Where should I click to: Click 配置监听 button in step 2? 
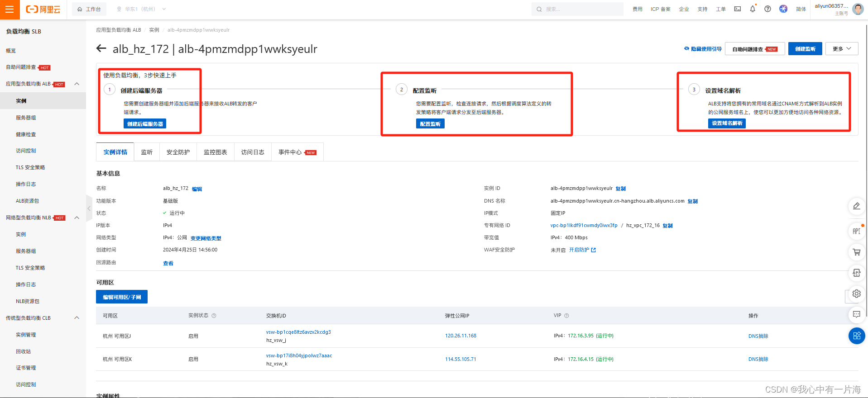[430, 124]
